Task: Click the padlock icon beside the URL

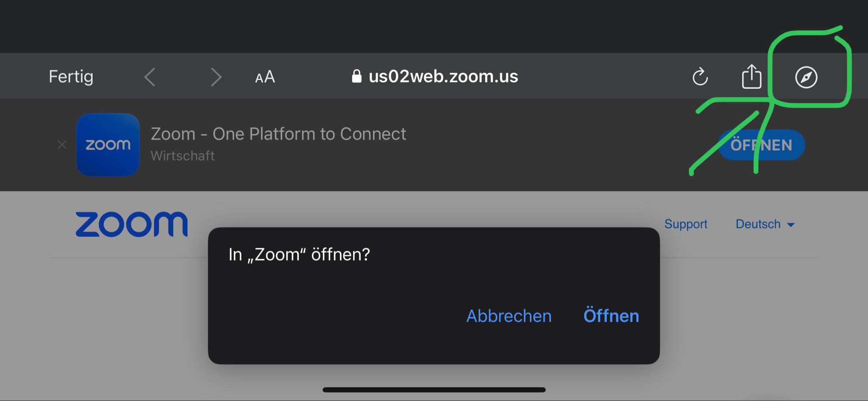Action: (x=356, y=77)
